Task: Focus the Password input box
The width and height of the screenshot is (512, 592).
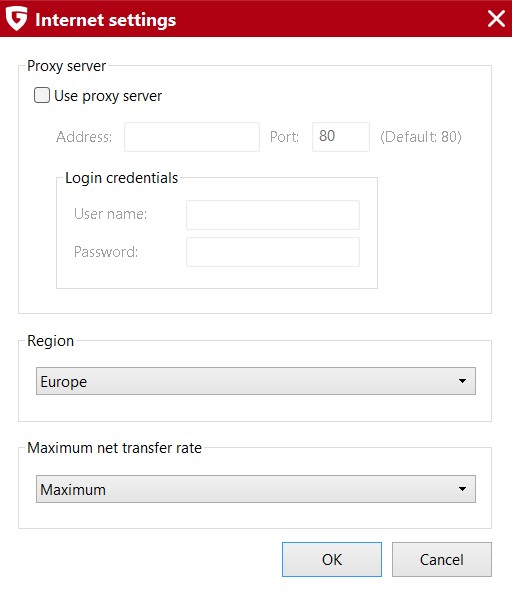Action: point(273,252)
